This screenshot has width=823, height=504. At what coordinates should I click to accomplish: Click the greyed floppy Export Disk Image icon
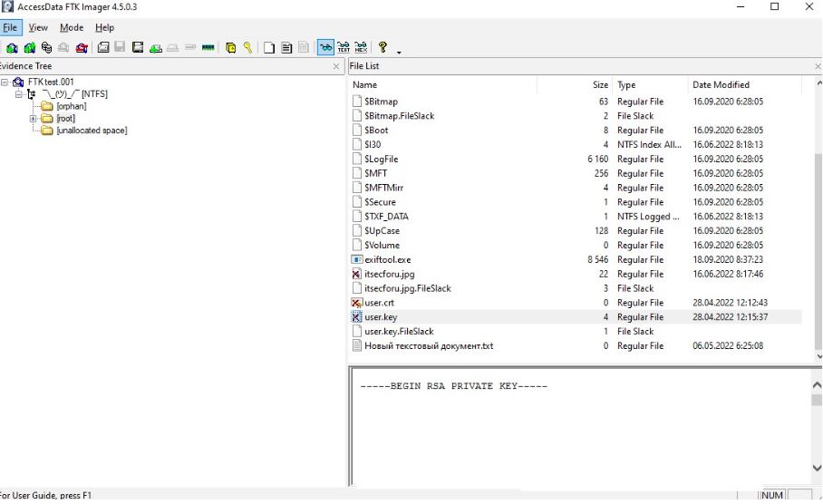[x=120, y=47]
